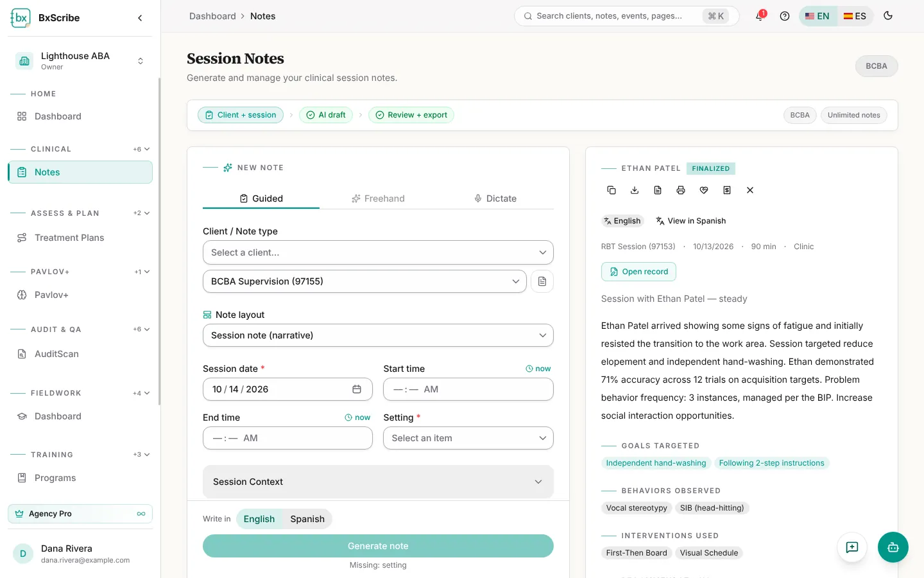The image size is (924, 578).
Task: Collapse the sidebar with the left chevron
Action: point(140,18)
